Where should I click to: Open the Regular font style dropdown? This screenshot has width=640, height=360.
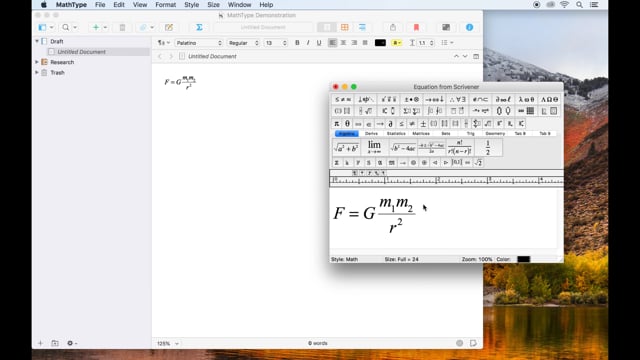click(x=243, y=43)
